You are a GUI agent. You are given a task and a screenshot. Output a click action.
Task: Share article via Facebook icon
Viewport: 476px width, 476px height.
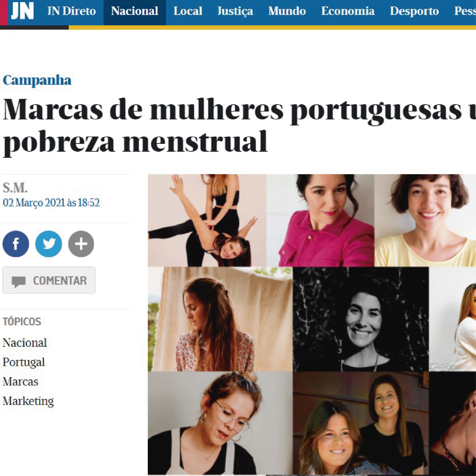(x=16, y=244)
